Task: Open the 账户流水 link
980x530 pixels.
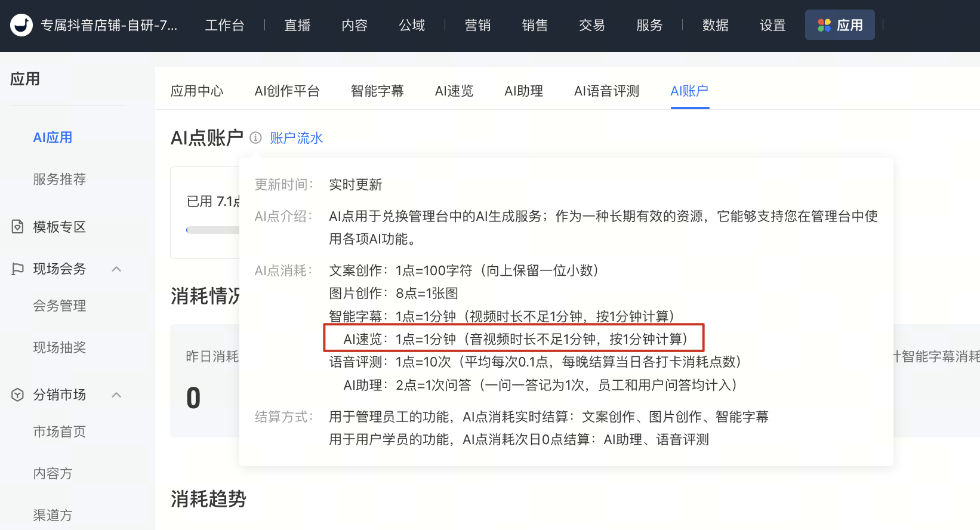Action: pos(296,138)
